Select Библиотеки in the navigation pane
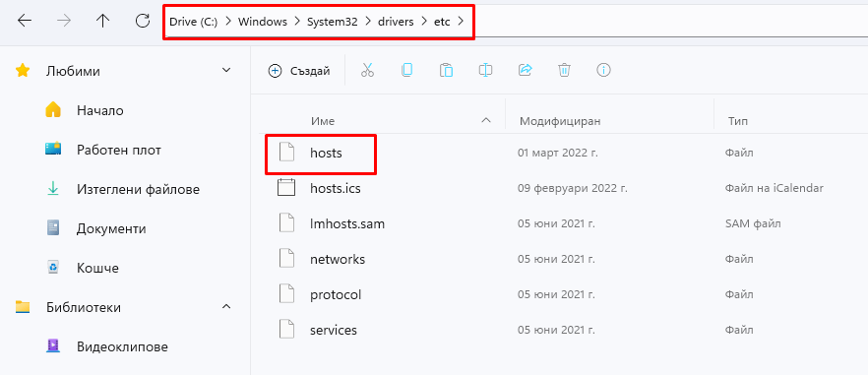This screenshot has height=375, width=868. 84,307
